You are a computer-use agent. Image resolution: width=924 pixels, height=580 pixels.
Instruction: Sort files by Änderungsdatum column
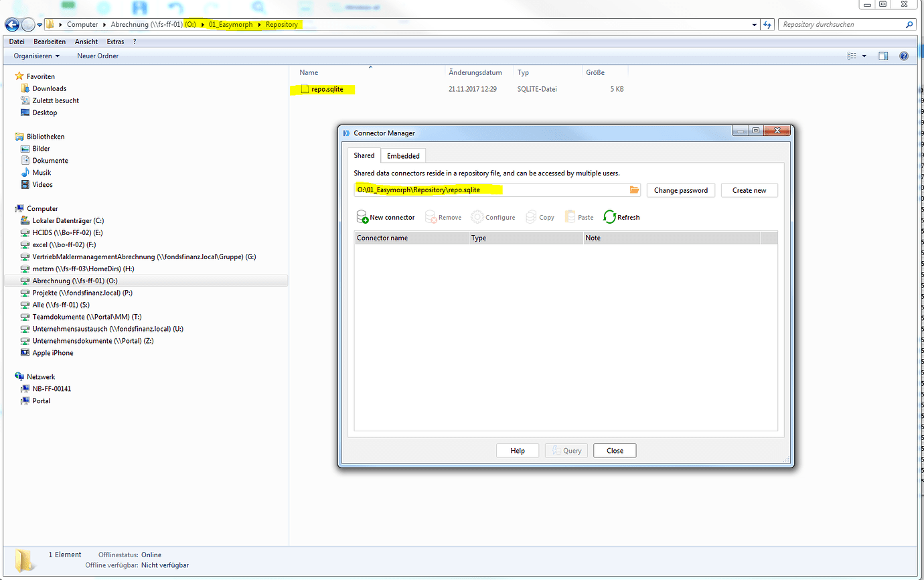(479, 72)
